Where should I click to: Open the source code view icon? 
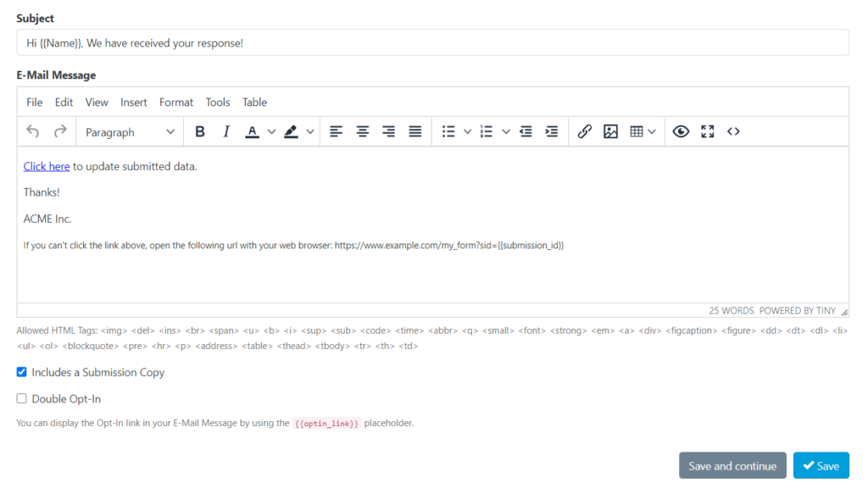734,131
